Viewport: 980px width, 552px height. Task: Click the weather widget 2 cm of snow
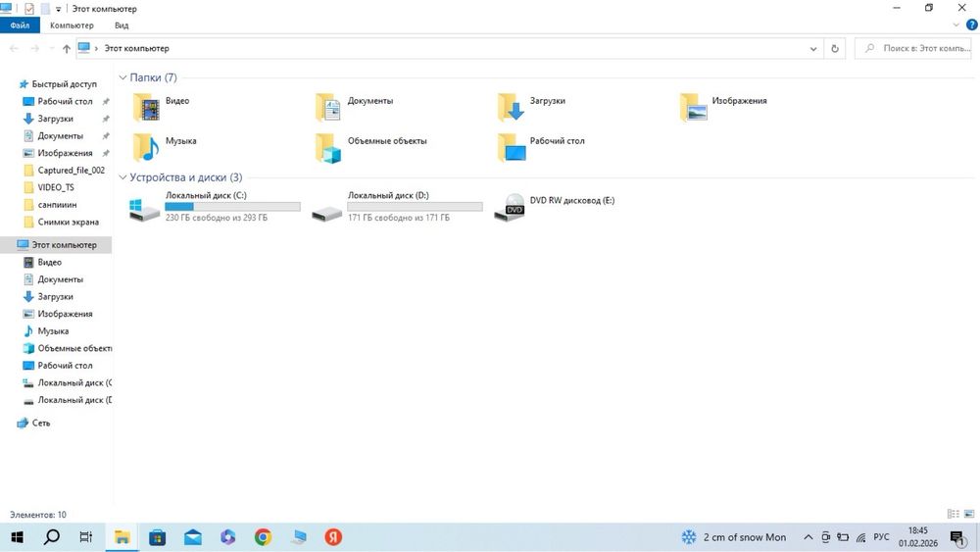(734, 537)
